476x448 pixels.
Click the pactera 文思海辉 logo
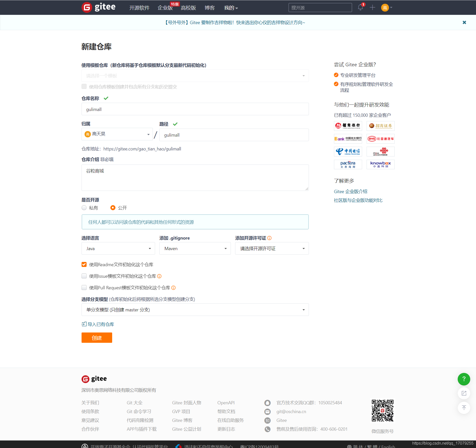[x=348, y=164]
